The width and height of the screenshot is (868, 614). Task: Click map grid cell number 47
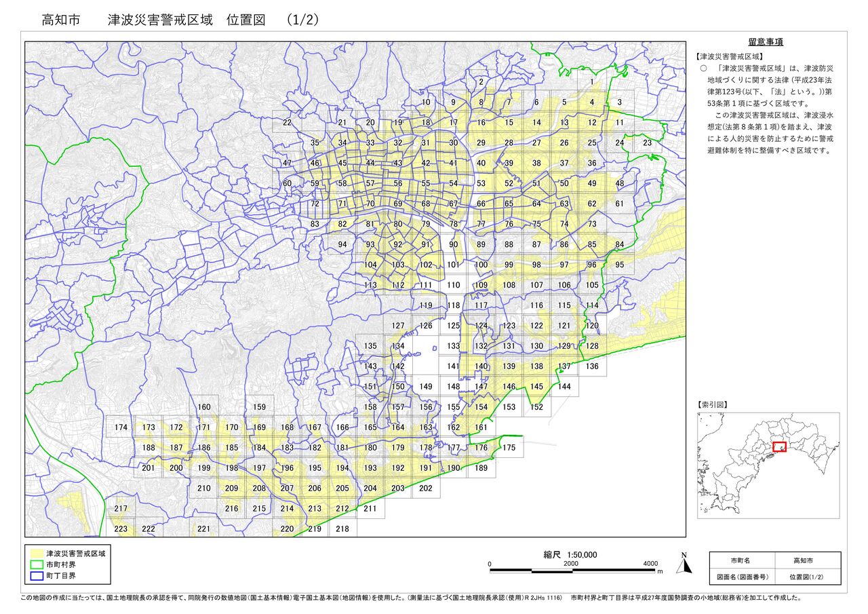[x=287, y=164]
